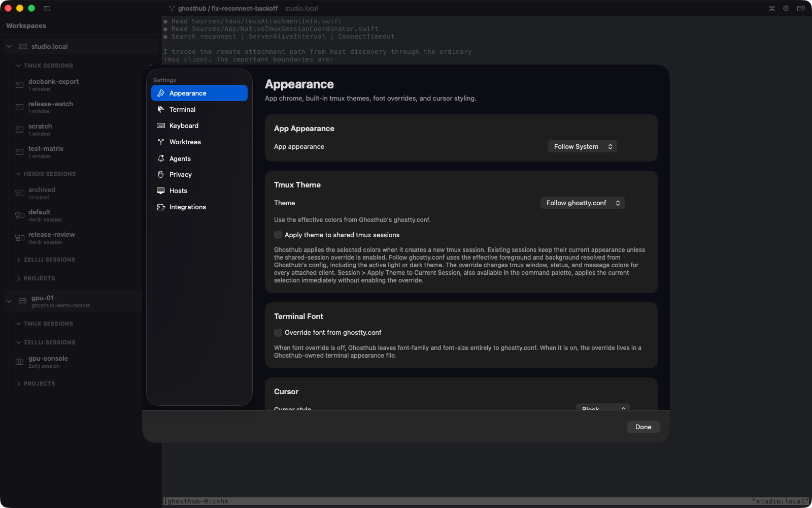812x508 pixels.
Task: Open the Keyboard settings section
Action: pyautogui.click(x=199, y=125)
